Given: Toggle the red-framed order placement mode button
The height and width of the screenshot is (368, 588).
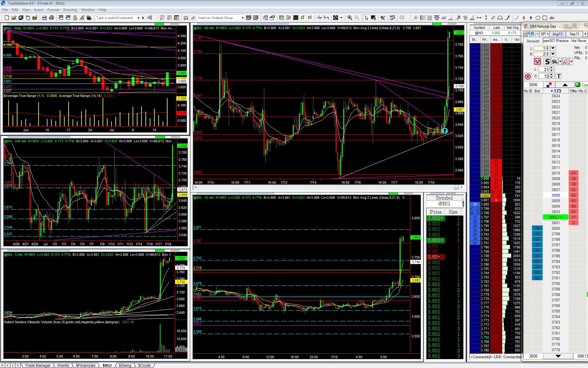Looking at the screenshot, I should (x=537, y=62).
